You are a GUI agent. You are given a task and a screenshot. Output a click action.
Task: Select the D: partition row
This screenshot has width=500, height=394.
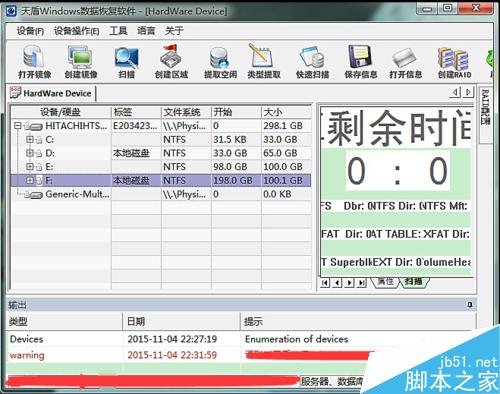[161, 153]
